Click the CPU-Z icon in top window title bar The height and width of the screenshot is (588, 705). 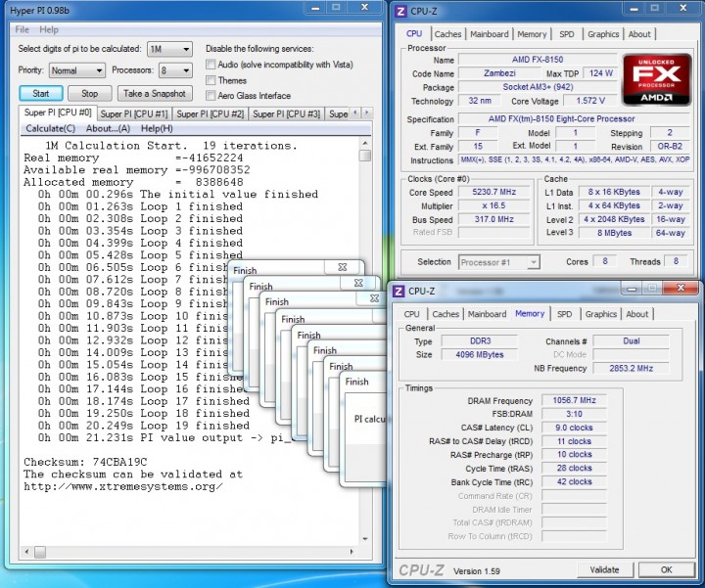[400, 11]
